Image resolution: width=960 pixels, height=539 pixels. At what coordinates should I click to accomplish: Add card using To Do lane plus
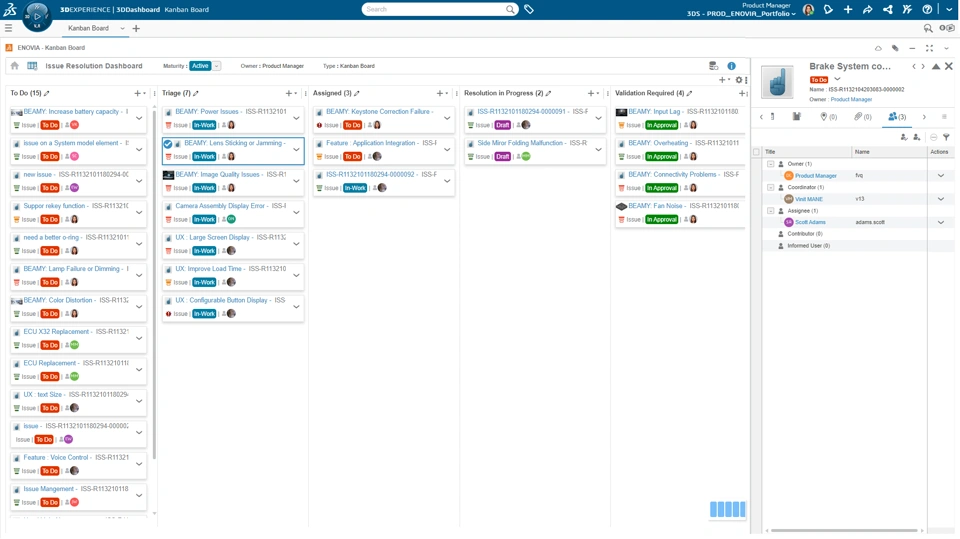click(x=137, y=93)
